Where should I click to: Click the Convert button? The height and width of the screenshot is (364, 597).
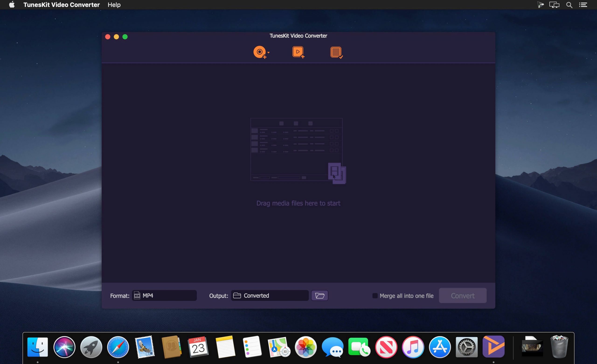pyautogui.click(x=462, y=295)
